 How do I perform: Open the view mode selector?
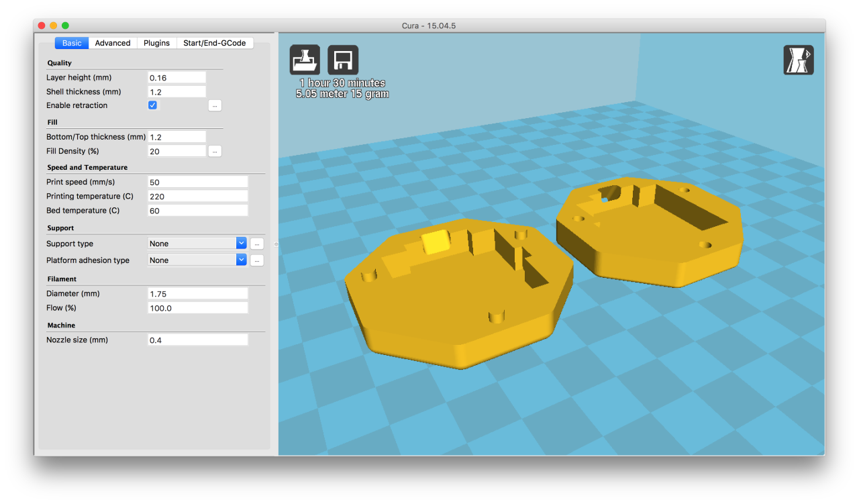[798, 59]
